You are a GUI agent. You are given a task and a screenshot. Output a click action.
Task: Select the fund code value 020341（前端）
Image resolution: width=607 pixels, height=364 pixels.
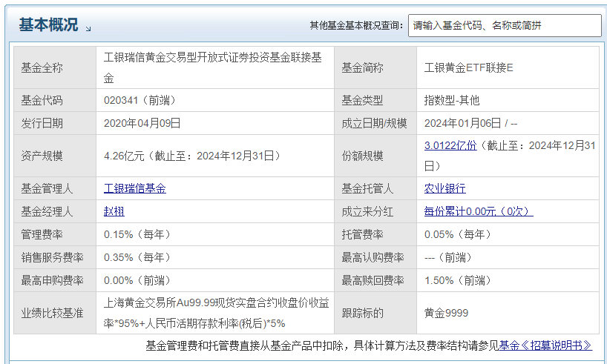pos(142,100)
